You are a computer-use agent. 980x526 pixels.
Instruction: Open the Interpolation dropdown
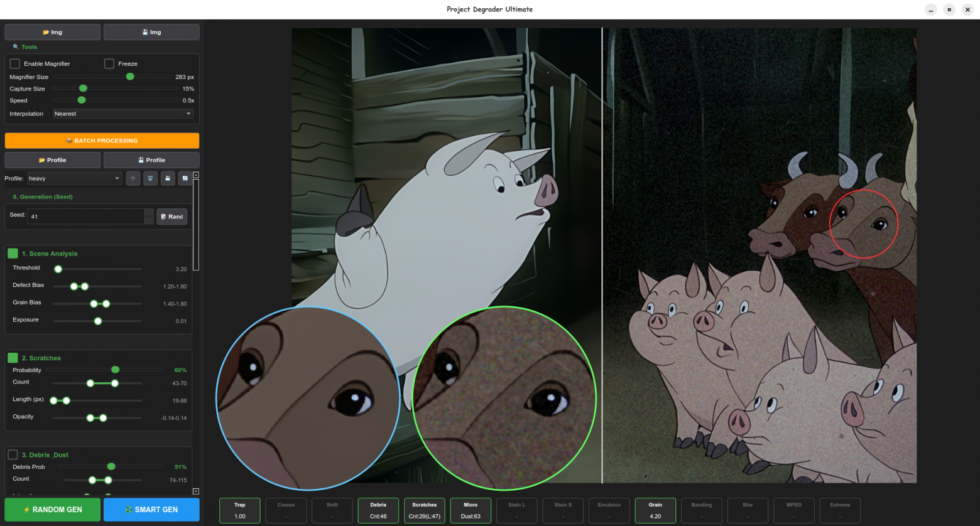[123, 114]
